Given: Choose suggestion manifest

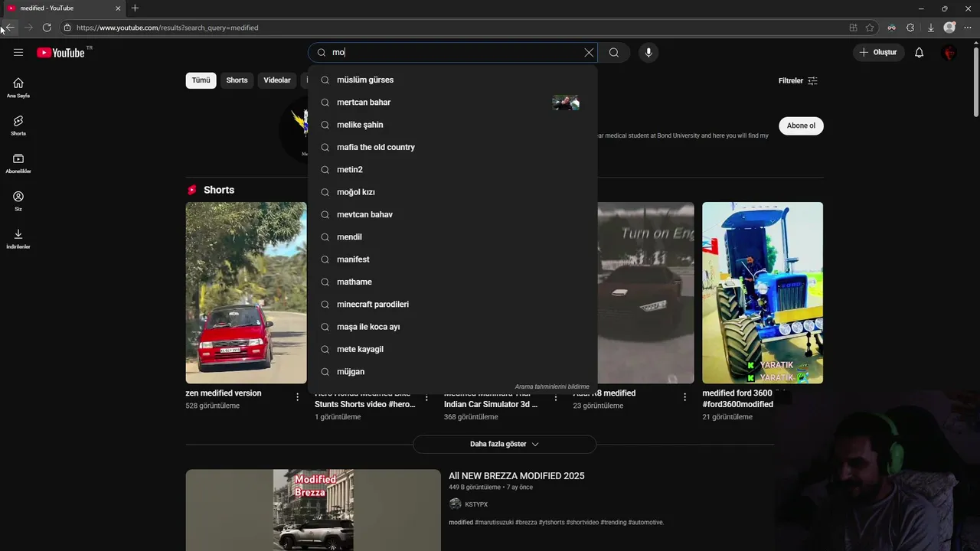Looking at the screenshot, I should tap(452, 259).
